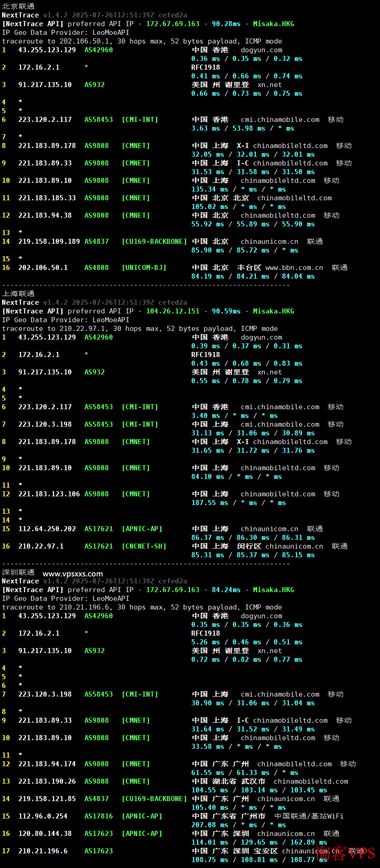Viewport: 380px width, 868px height.
Task: Click the 'traceroute to 210.22.97.1' line
Action: point(140,329)
